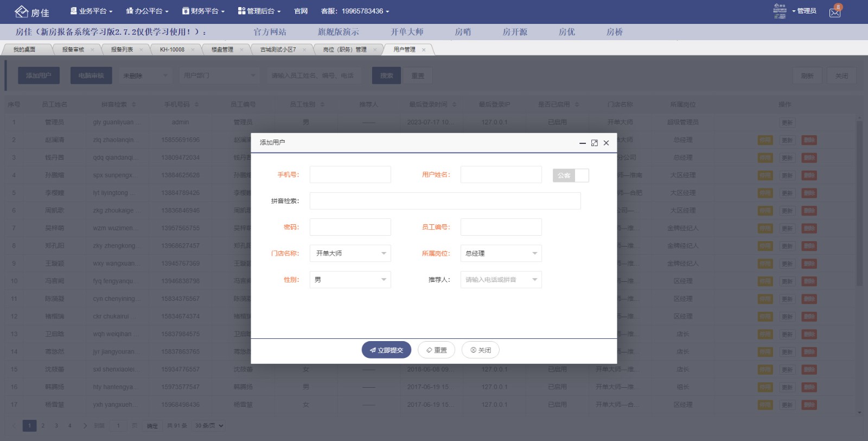This screenshot has width=868, height=441.
Task: Open the 房开源 link
Action: click(515, 32)
